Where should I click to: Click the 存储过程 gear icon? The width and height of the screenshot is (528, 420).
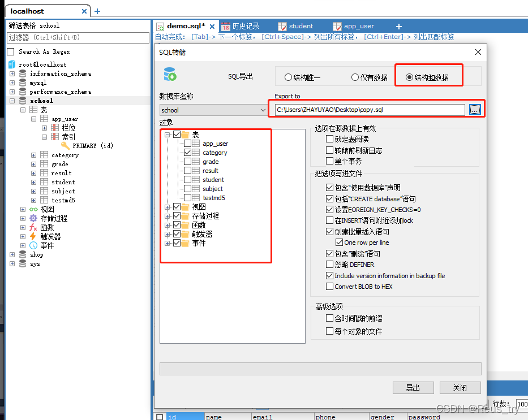point(33,218)
